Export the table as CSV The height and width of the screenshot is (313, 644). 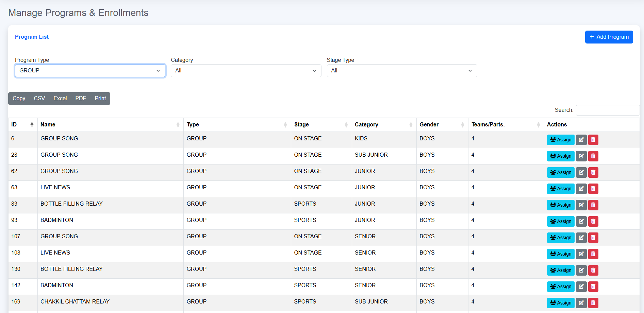[x=39, y=99]
